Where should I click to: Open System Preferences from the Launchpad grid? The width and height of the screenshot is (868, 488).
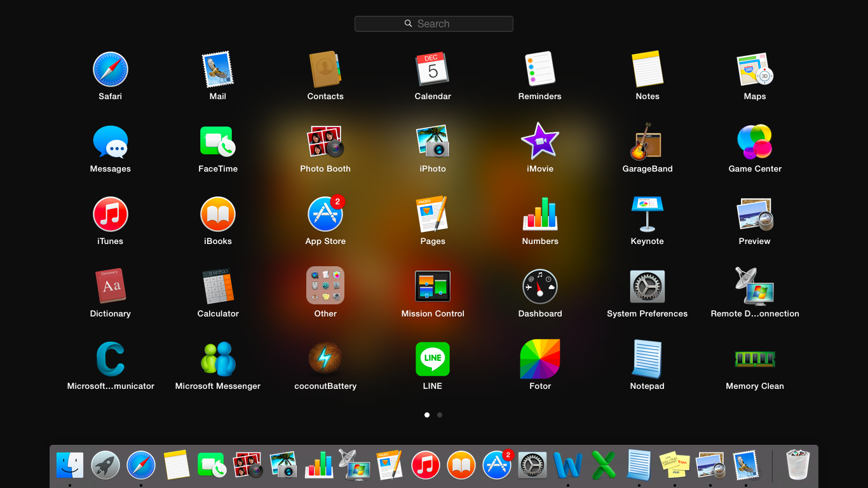click(x=648, y=287)
